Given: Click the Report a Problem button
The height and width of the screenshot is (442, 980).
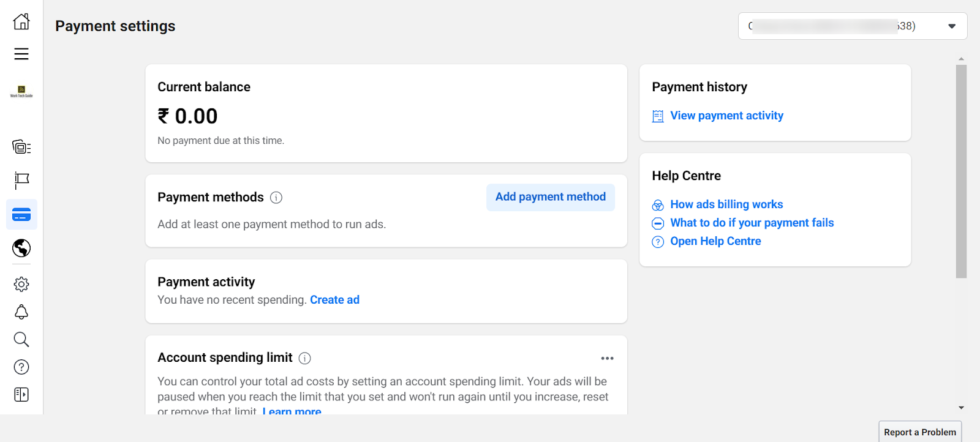Looking at the screenshot, I should [919, 432].
